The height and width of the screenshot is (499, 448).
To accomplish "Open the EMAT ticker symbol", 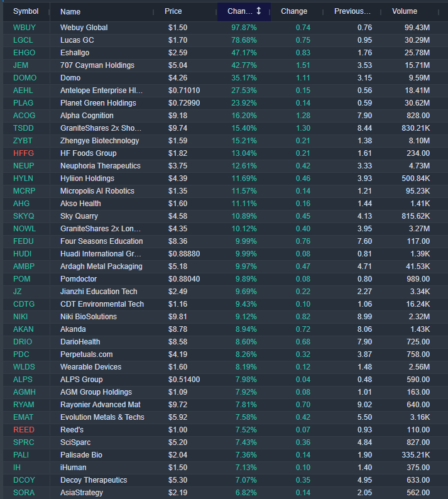I will 23,417.
